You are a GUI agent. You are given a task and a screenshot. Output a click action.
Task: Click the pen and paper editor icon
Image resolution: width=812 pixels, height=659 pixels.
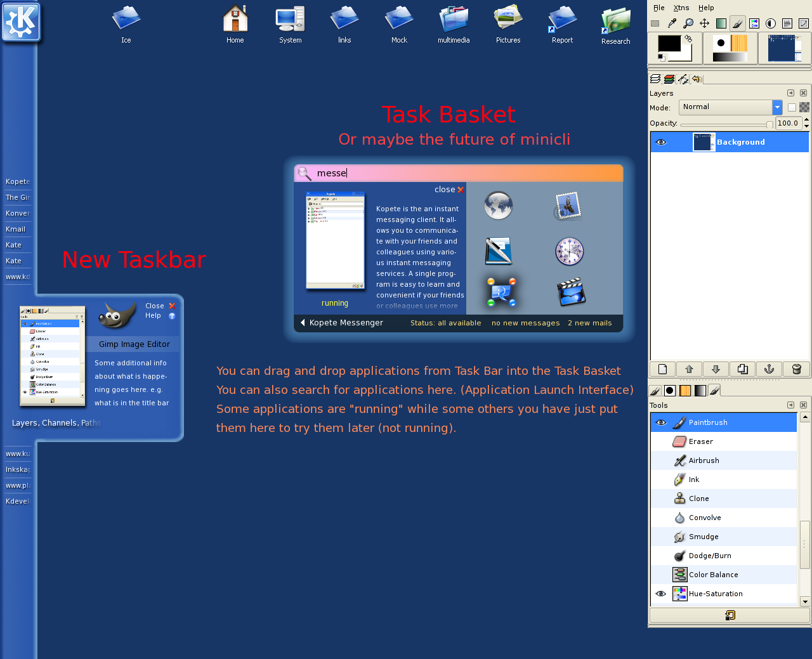pos(499,251)
